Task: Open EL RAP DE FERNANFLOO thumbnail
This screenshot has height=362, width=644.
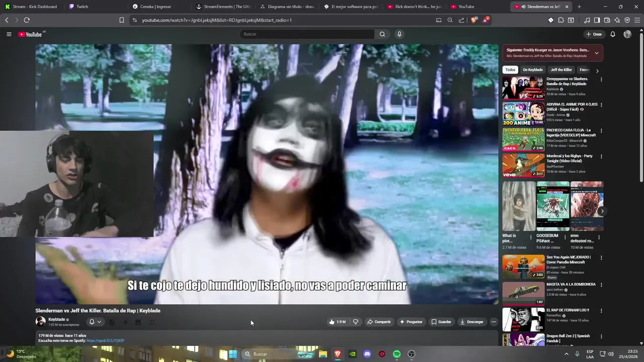Action: click(523, 319)
